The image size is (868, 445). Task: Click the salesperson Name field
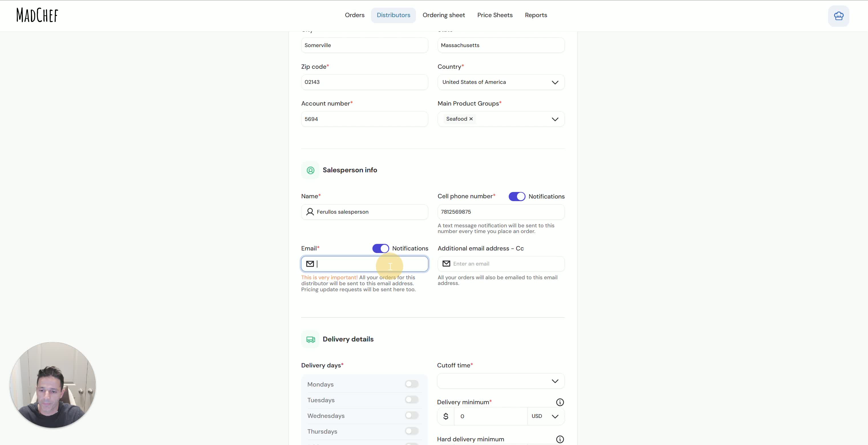(365, 212)
